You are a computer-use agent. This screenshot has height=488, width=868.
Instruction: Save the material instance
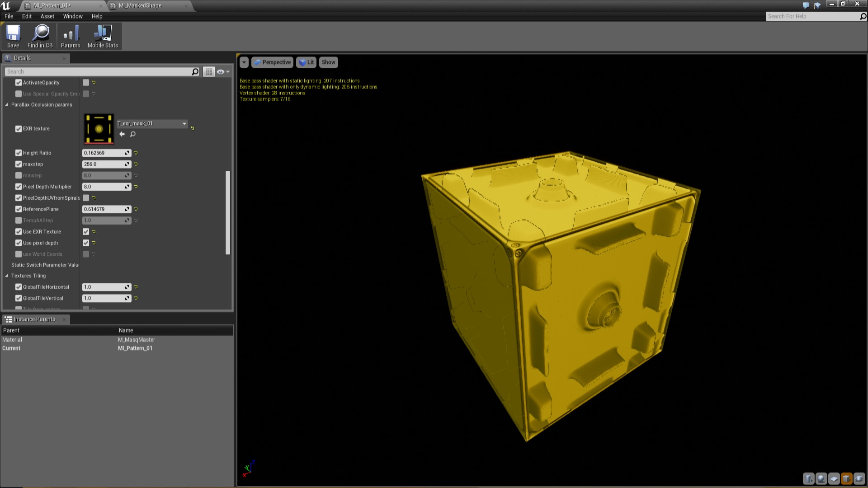click(x=13, y=36)
